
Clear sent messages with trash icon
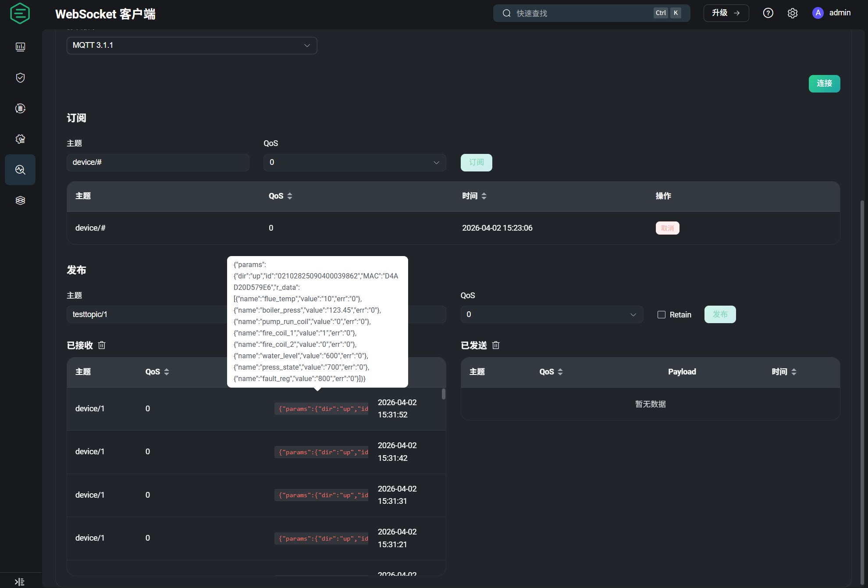[496, 345]
